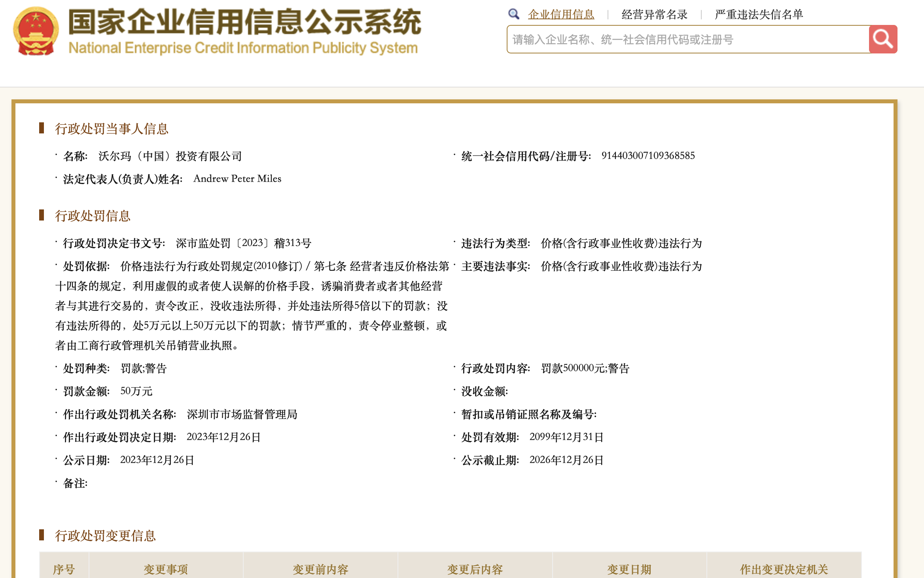The image size is (924, 578).
Task: Select the 严重违法失信名单 tab
Action: [759, 15]
